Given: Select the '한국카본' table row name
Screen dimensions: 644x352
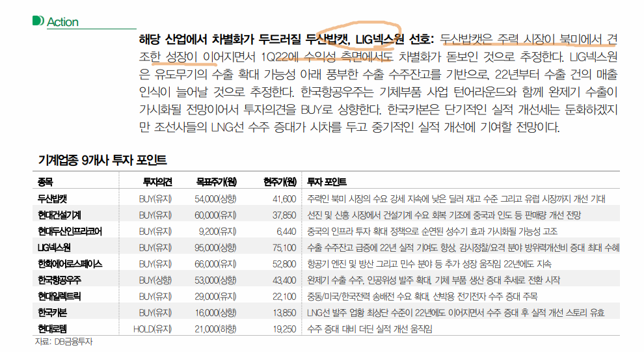Looking at the screenshot, I should pyautogui.click(x=52, y=312).
